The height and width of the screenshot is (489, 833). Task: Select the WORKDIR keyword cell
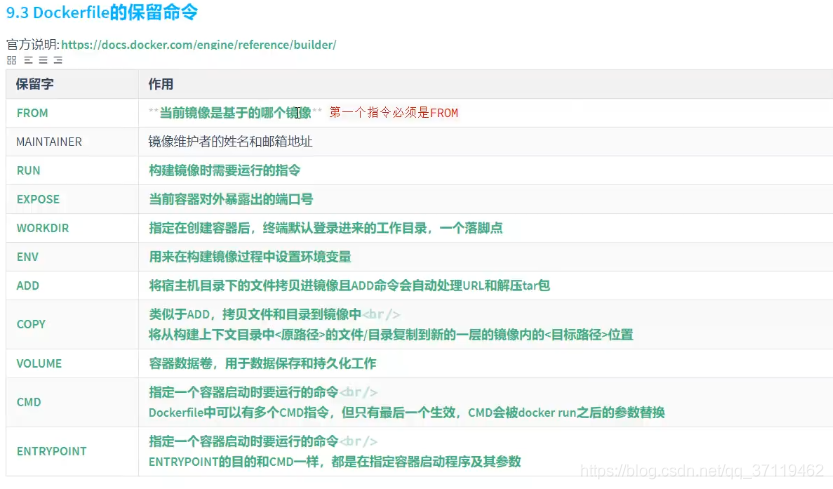(x=72, y=228)
